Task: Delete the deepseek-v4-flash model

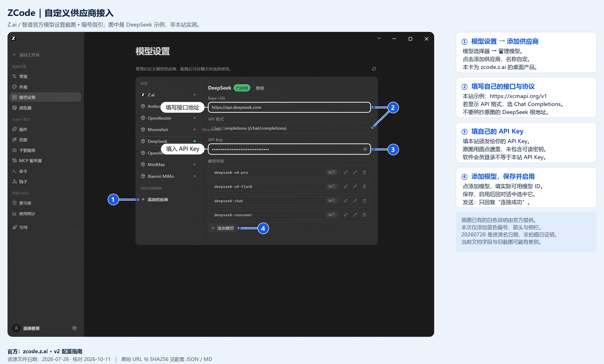Action: point(365,186)
